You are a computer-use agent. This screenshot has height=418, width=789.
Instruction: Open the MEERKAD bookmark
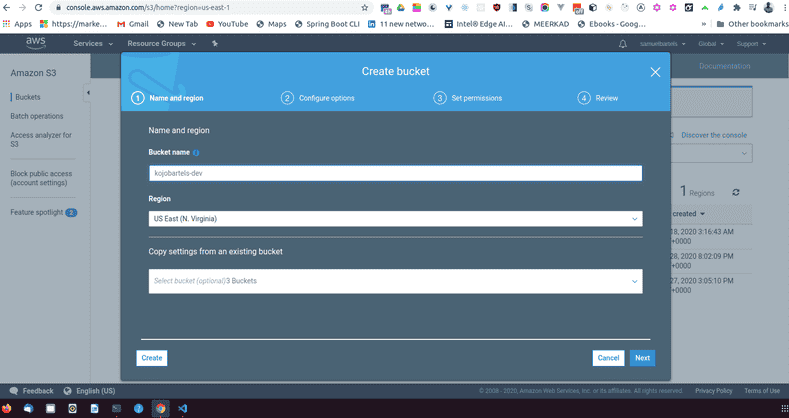coord(545,24)
